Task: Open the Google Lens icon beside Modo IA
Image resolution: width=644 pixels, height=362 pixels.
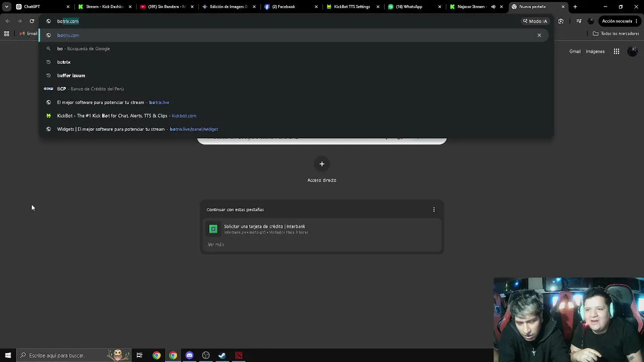Action: (x=561, y=21)
